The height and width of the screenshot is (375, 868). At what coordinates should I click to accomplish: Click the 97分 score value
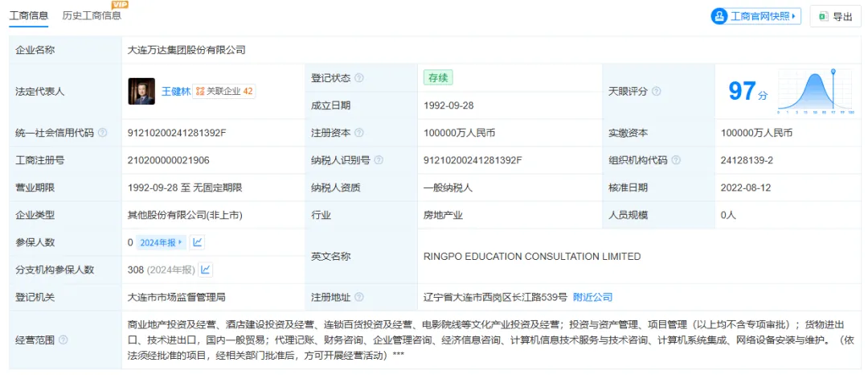(x=748, y=92)
